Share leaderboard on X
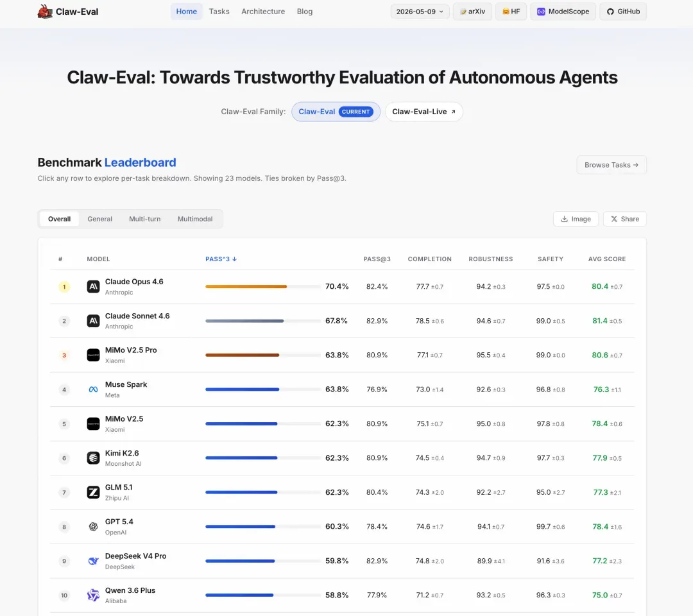Screen dimensions: 693x616 point(625,219)
